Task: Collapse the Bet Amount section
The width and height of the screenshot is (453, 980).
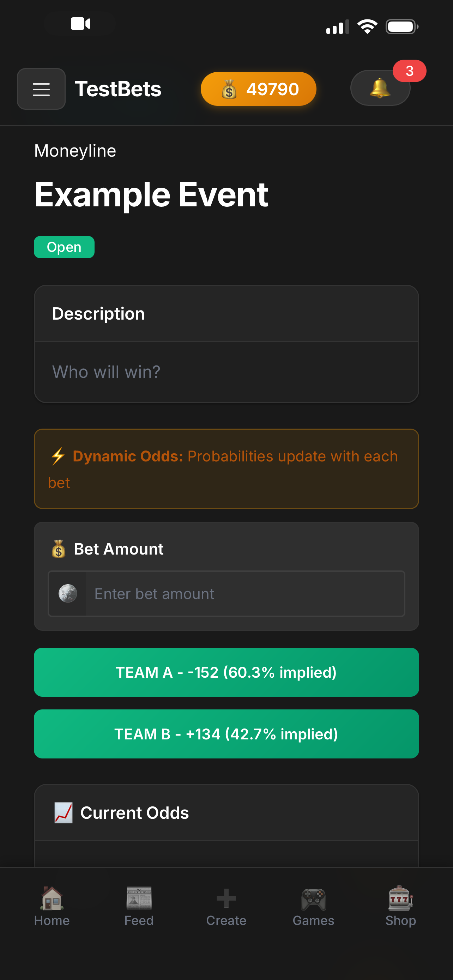Action: [118, 549]
